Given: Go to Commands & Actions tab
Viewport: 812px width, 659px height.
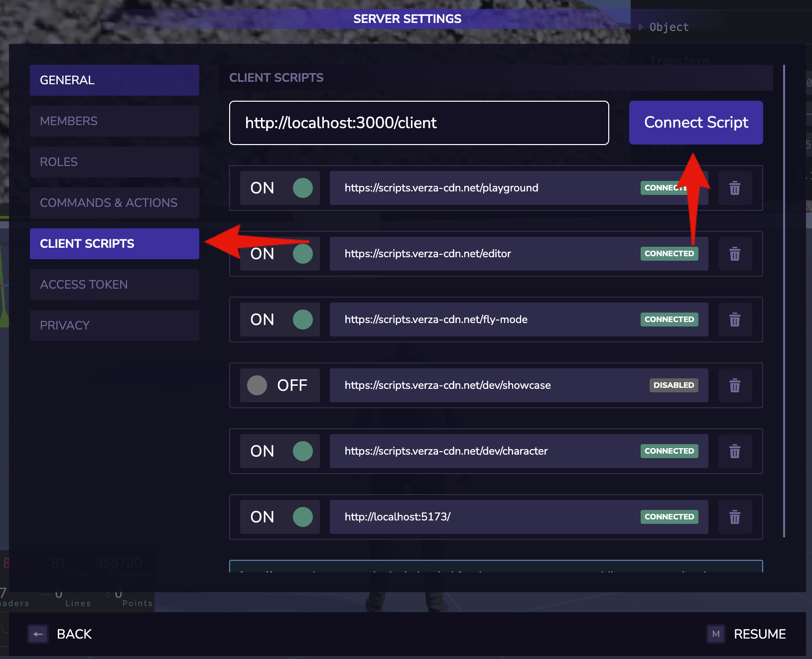Looking at the screenshot, I should (x=115, y=203).
